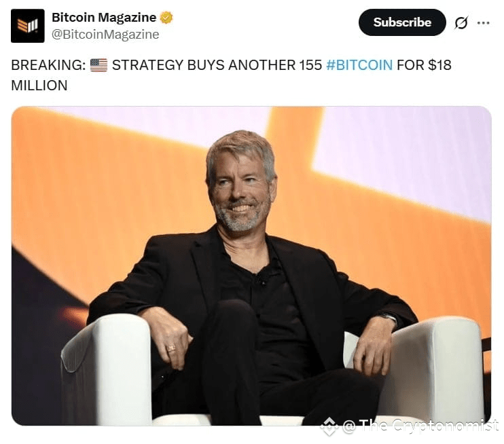The image size is (504, 444).
Task: Click the US flag emoji in post
Action: coord(98,65)
